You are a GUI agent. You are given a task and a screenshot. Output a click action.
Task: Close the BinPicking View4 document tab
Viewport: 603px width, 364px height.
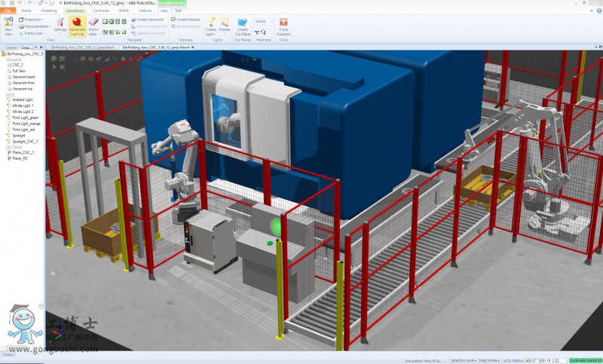pos(193,47)
